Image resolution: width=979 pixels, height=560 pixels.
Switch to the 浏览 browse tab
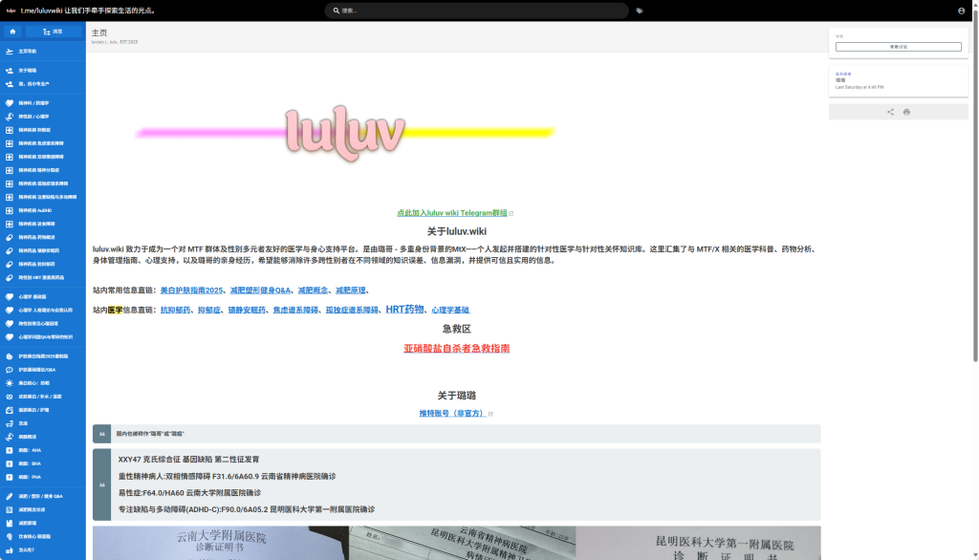click(53, 32)
